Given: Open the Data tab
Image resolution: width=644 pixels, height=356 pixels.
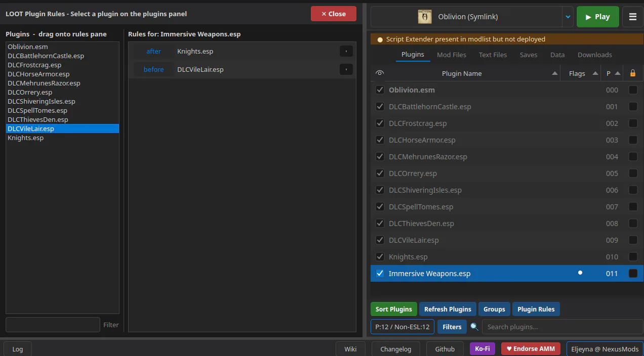Looking at the screenshot, I should click(557, 55).
